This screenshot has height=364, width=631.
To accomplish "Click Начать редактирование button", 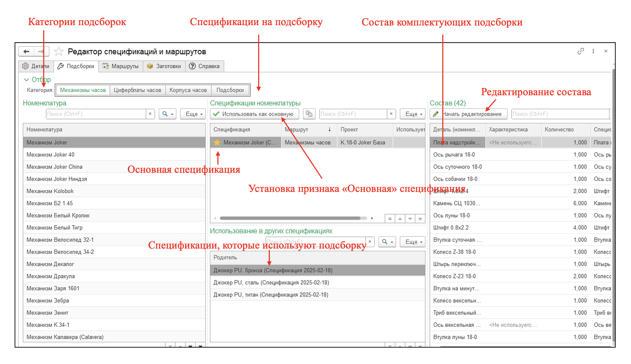I will click(468, 114).
